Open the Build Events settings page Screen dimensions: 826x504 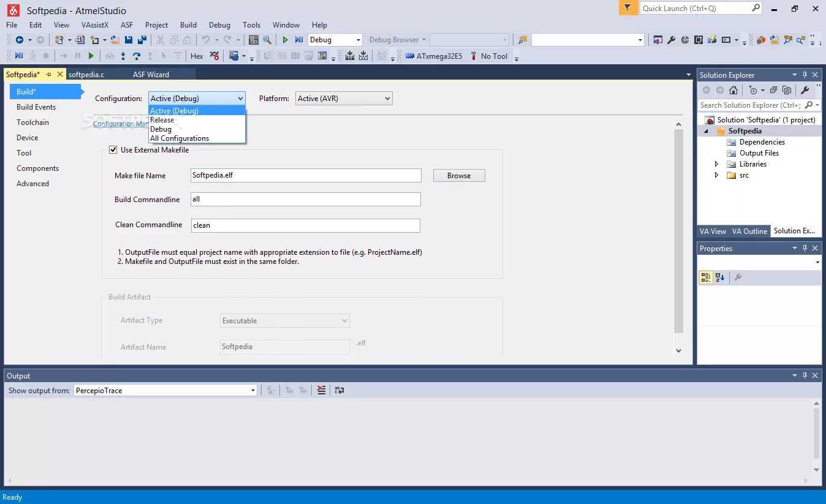click(x=36, y=107)
